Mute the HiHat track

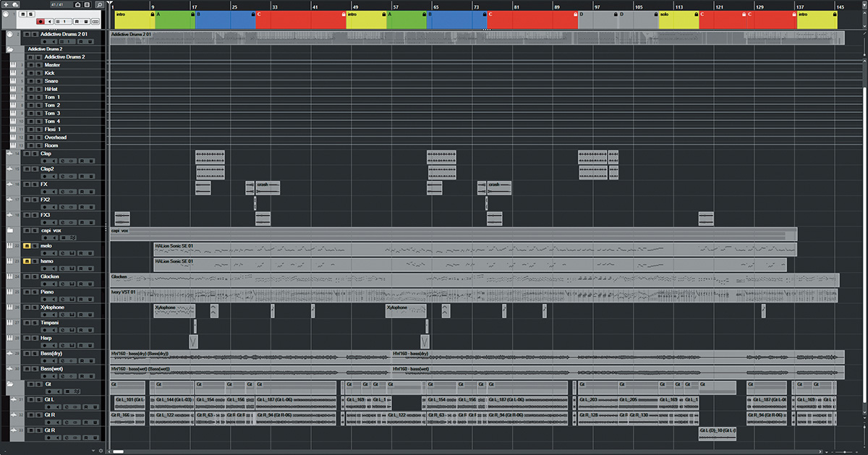[x=31, y=89]
